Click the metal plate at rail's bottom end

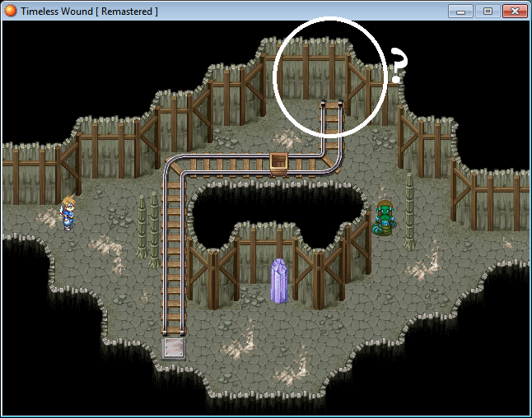tap(174, 347)
